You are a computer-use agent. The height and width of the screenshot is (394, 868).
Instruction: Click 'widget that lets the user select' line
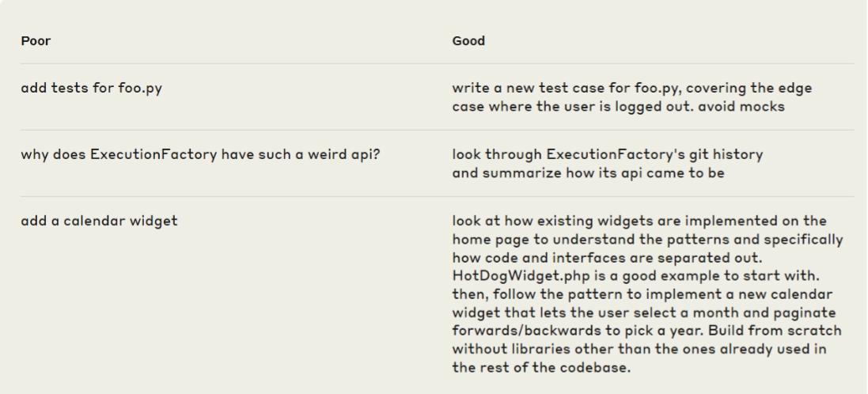click(644, 312)
